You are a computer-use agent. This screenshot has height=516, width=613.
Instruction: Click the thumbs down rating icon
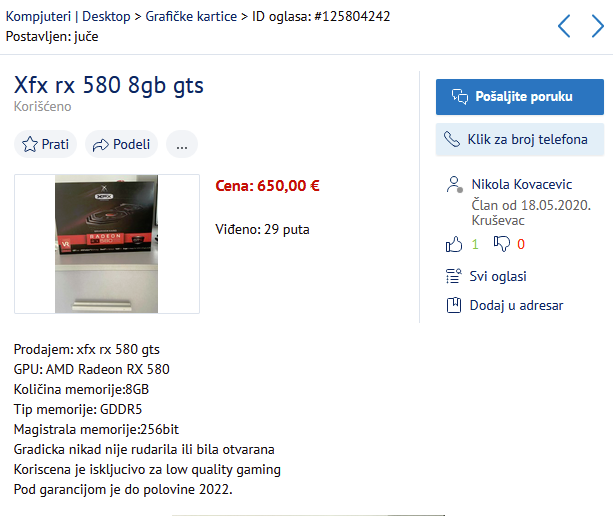[502, 244]
